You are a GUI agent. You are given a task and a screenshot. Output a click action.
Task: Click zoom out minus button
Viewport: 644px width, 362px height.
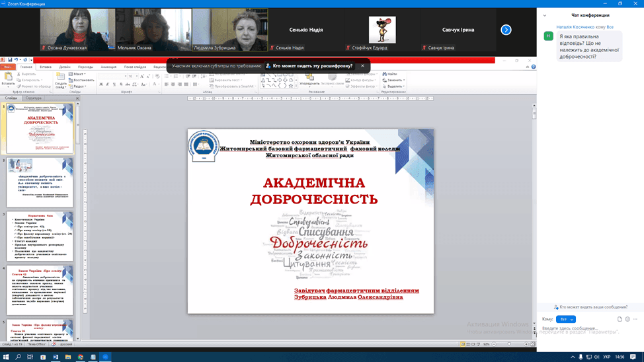(494, 344)
